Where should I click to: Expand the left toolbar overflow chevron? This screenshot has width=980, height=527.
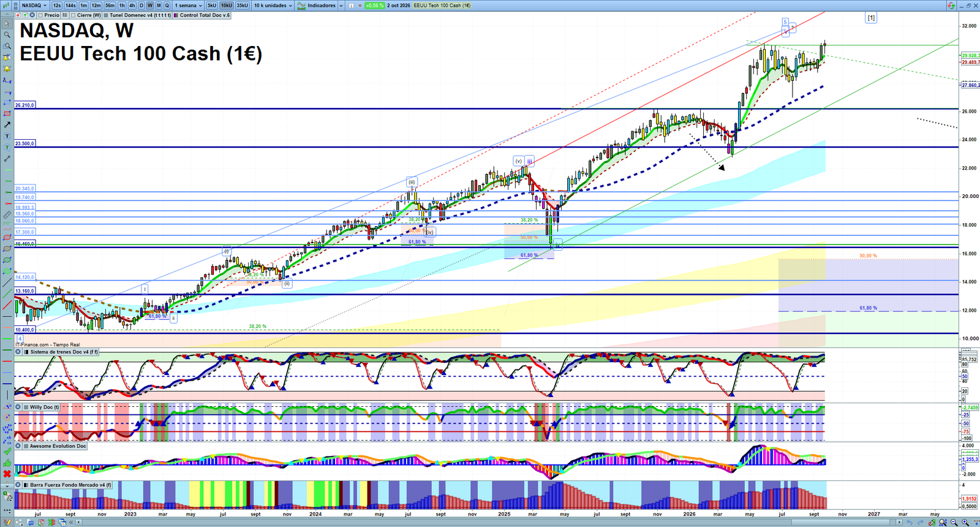tap(7, 486)
